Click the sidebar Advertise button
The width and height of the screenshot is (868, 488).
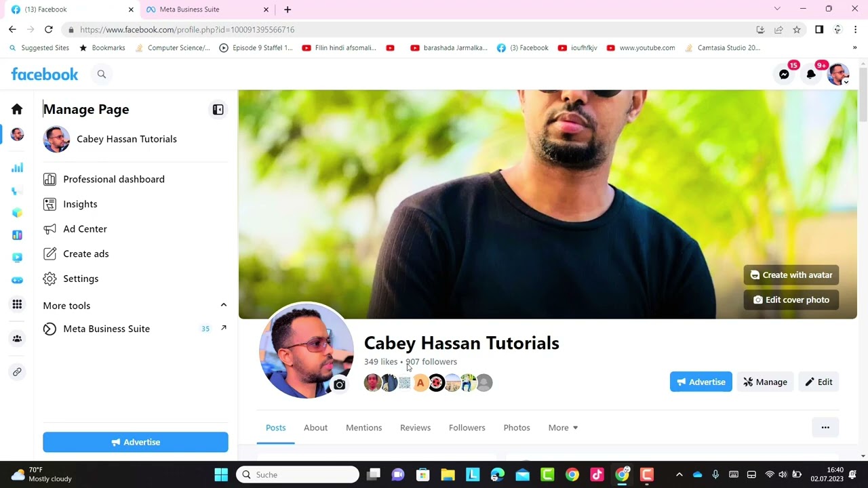tap(136, 442)
